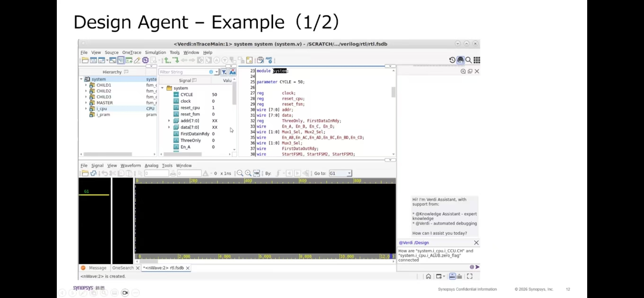The height and width of the screenshot is (298, 644).
Task: Toggle the Verdi assistant panel icon
Action: pos(460,60)
